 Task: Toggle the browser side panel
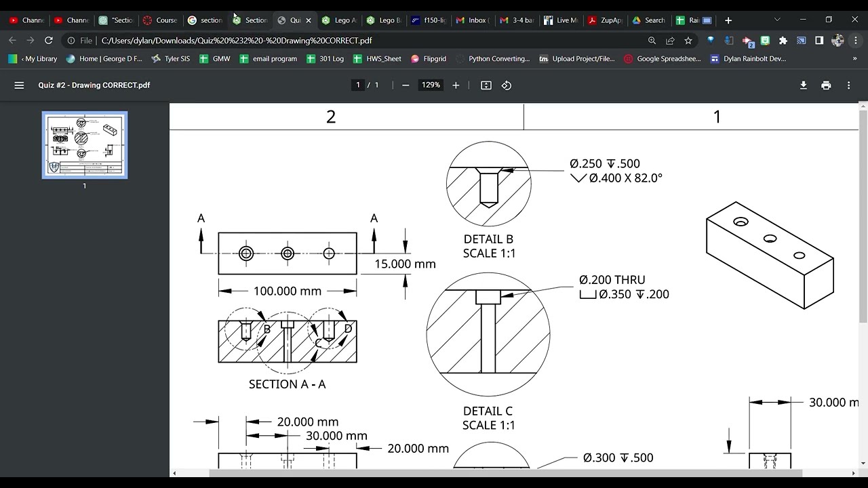pos(819,41)
